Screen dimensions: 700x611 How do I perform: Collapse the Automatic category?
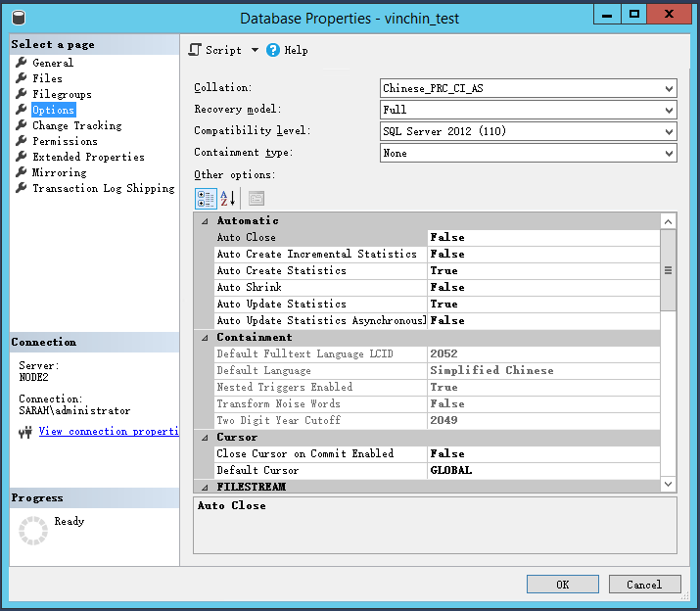[205, 221]
